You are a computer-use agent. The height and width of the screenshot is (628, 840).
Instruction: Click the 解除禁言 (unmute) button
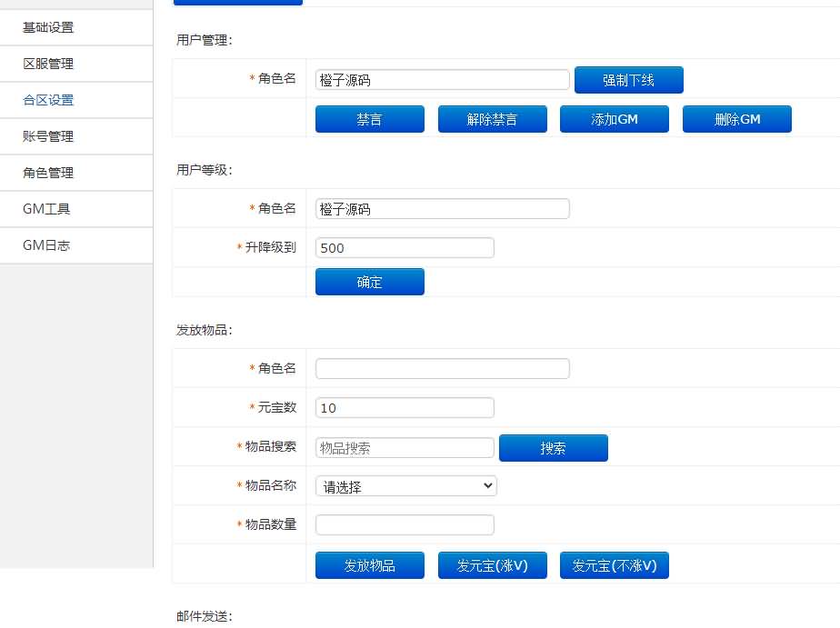492,118
